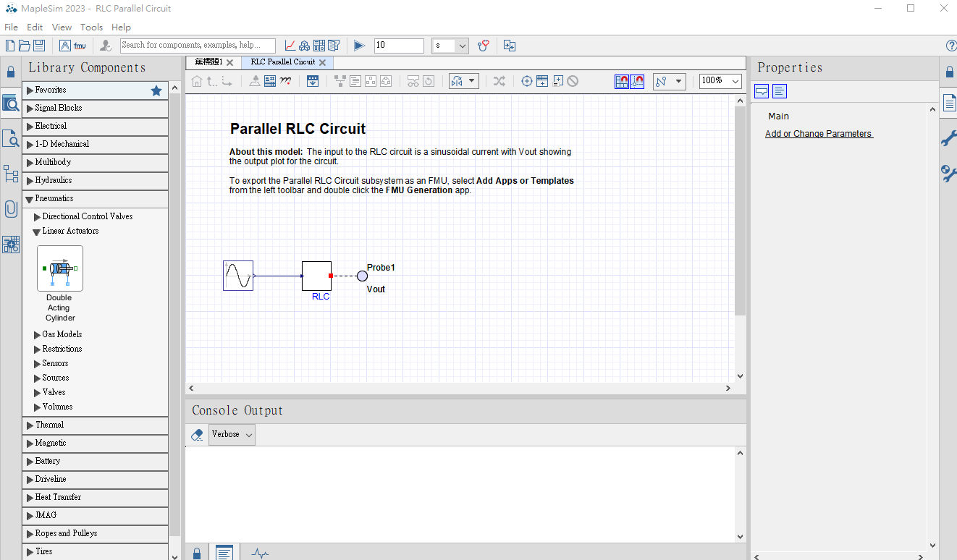The image size is (957, 560).
Task: Click the disable component icon
Action: click(x=573, y=81)
